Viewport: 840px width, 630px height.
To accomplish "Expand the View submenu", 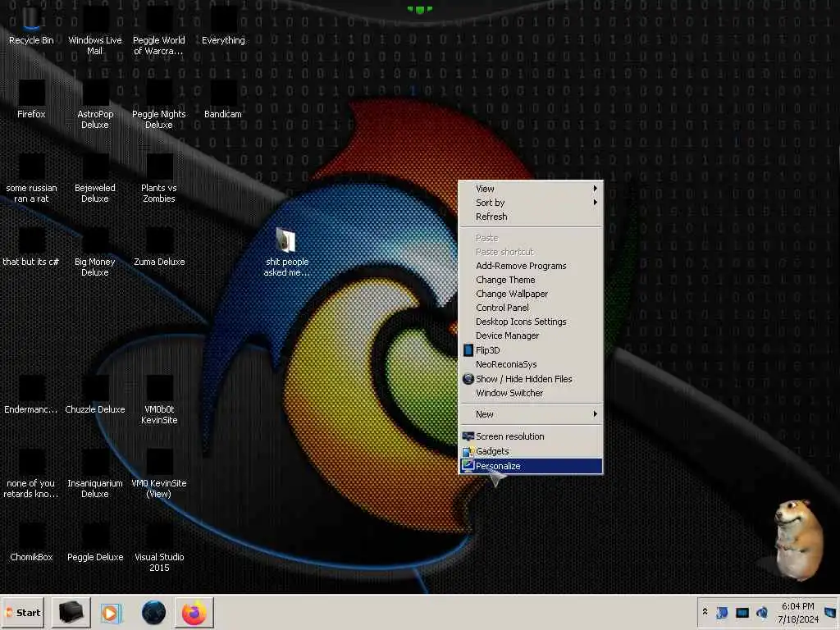I will tap(531, 189).
